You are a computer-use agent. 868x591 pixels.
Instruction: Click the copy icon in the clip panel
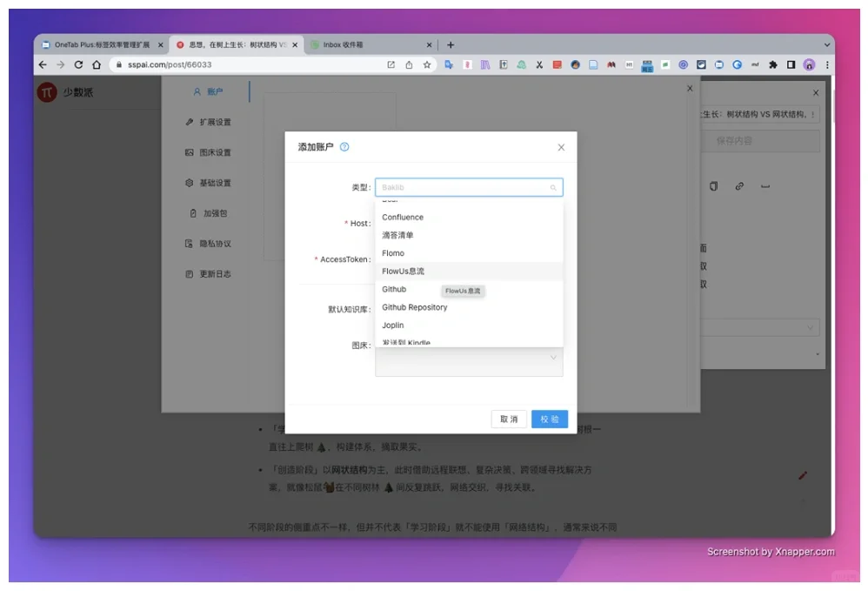click(715, 185)
